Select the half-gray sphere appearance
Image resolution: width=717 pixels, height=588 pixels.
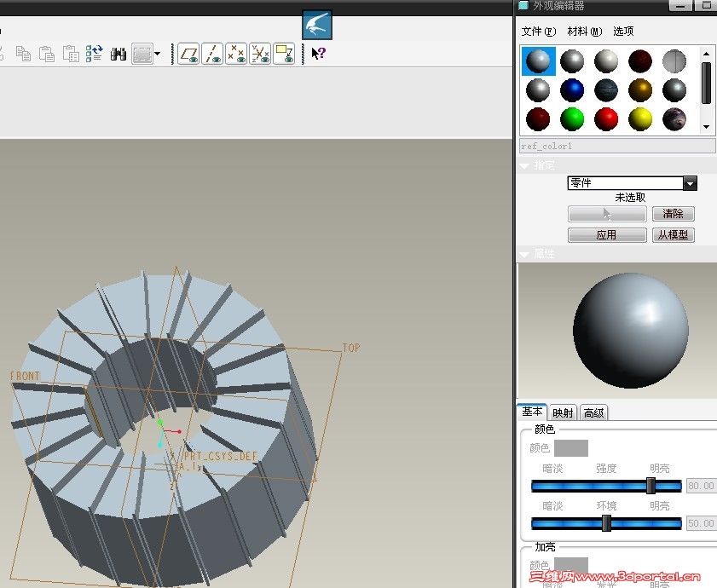(x=674, y=61)
